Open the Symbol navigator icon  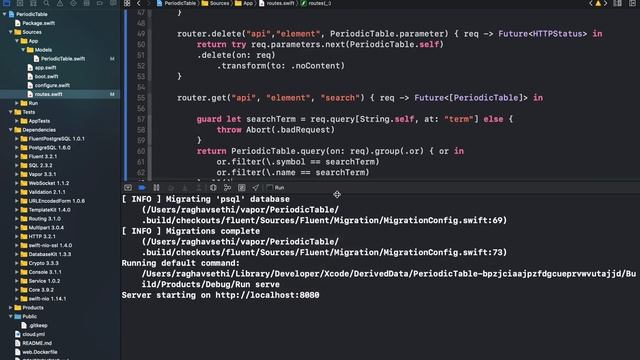tap(33, 3)
